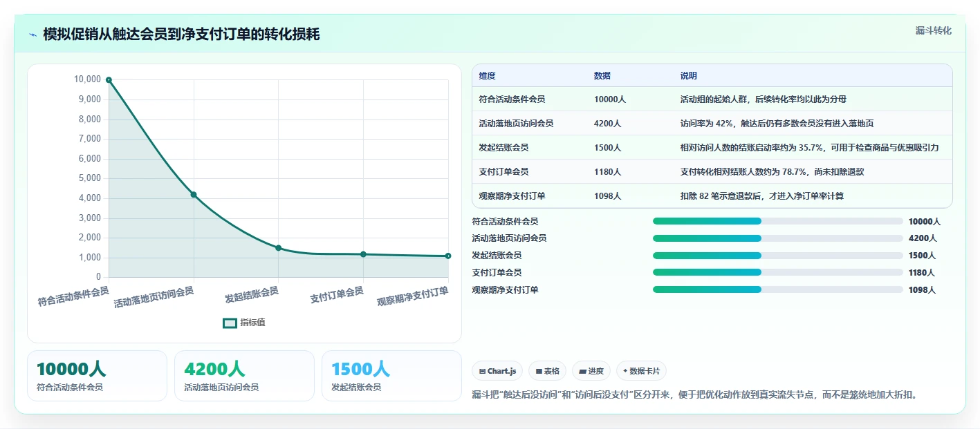
Task: Click the 活动落地页访问会员 progress bar
Action: [x=778, y=238]
